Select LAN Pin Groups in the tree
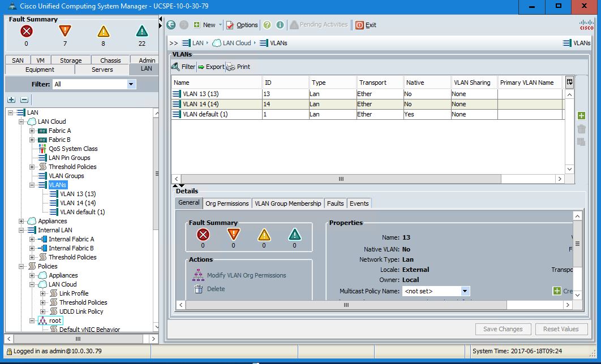The image size is (601, 364). tap(70, 158)
